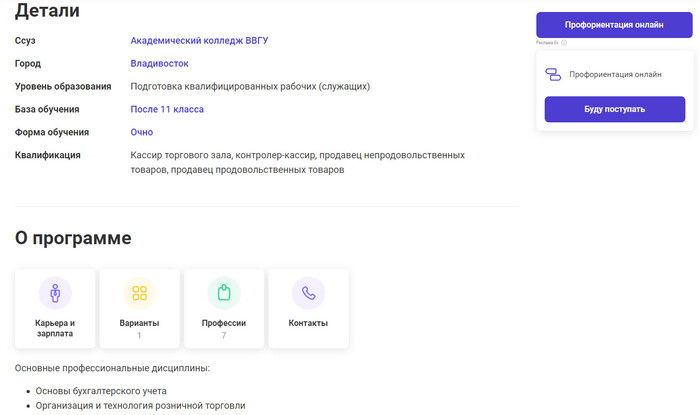
Task: Select the Варианты tab label
Action: (x=139, y=323)
